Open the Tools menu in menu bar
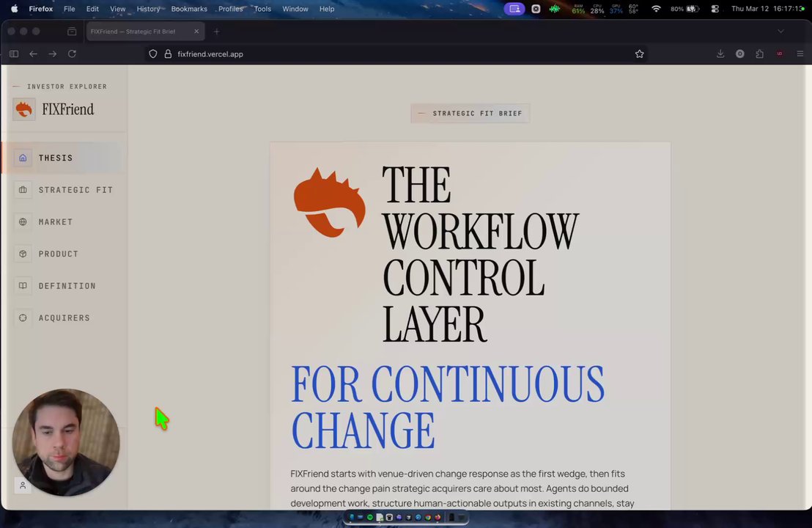Viewport: 812px width, 528px height. click(262, 9)
